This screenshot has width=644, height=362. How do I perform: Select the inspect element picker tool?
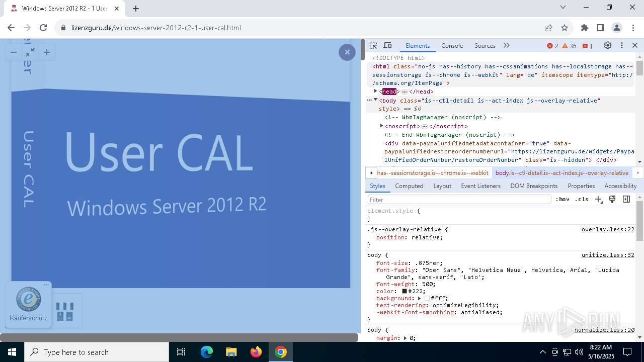point(373,45)
